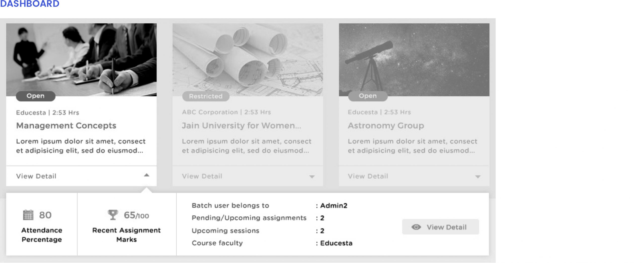Expand Jain University card details arrow

[x=312, y=177]
